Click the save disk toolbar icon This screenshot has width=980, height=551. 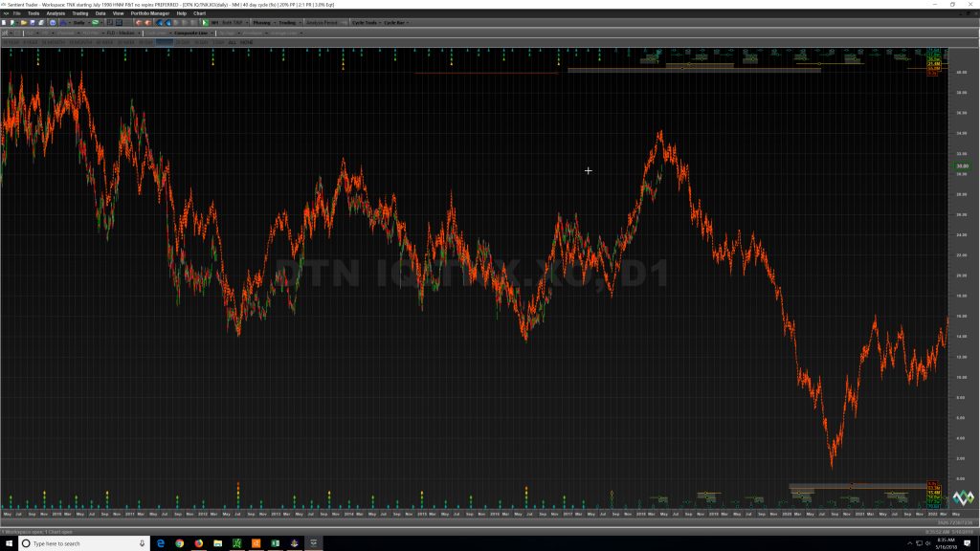tap(33, 23)
